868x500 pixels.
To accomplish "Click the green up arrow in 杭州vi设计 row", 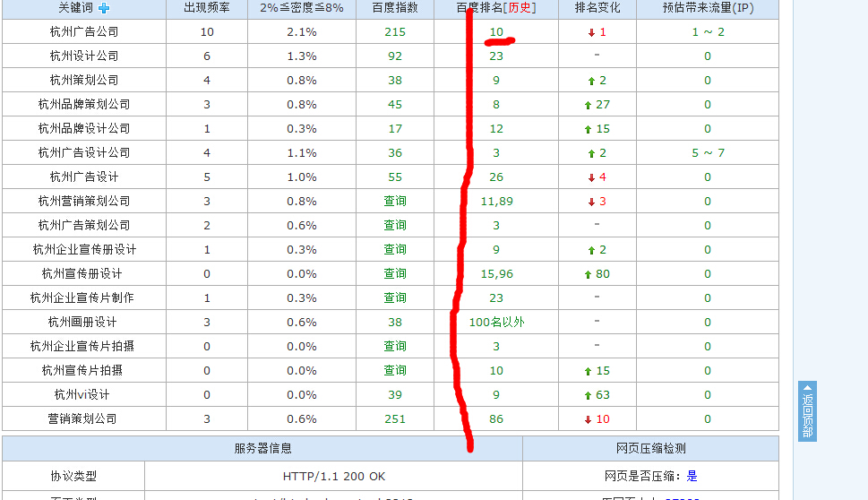I will click(x=588, y=395).
